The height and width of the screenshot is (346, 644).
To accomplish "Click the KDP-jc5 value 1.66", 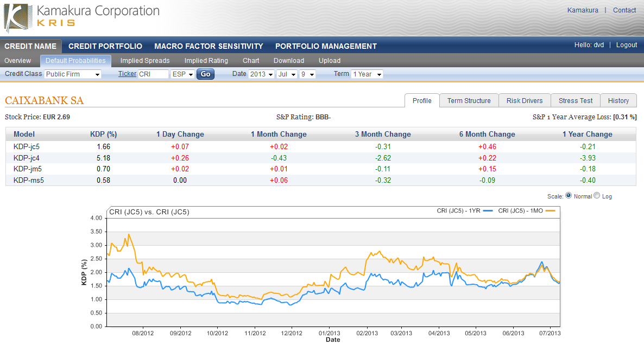I will (x=104, y=146).
